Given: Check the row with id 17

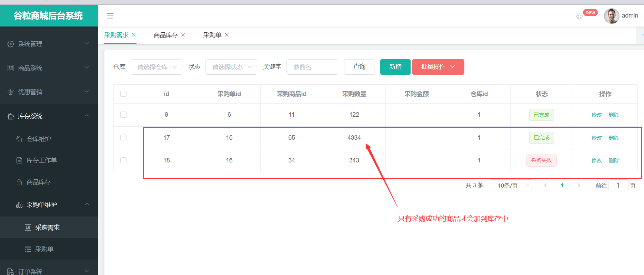Looking at the screenshot, I should pyautogui.click(x=123, y=137).
